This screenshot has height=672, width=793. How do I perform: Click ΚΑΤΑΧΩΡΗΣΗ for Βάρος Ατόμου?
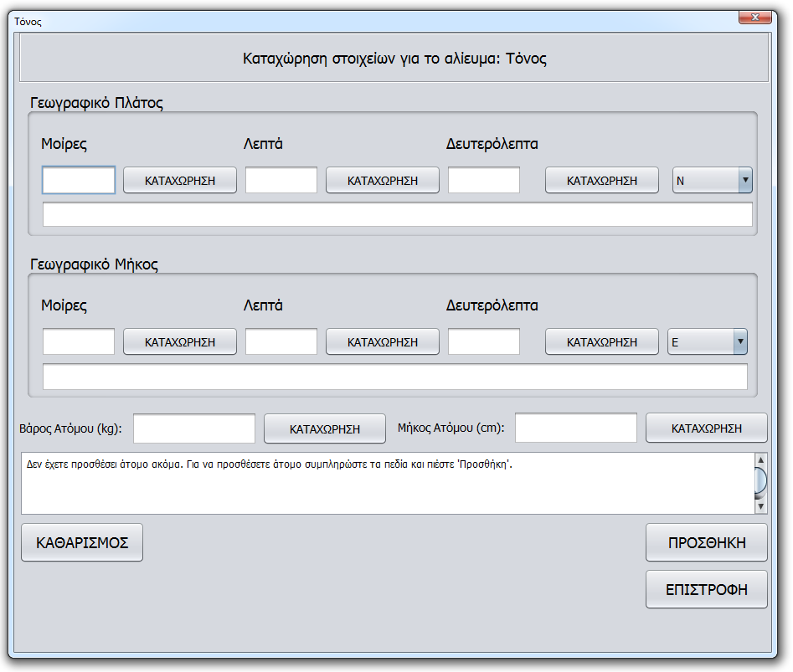point(325,429)
